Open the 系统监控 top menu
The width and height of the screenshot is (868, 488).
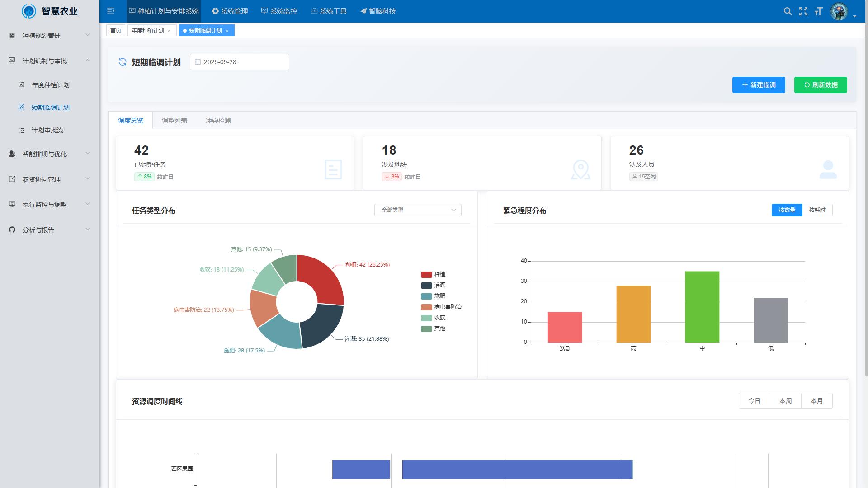coord(279,11)
